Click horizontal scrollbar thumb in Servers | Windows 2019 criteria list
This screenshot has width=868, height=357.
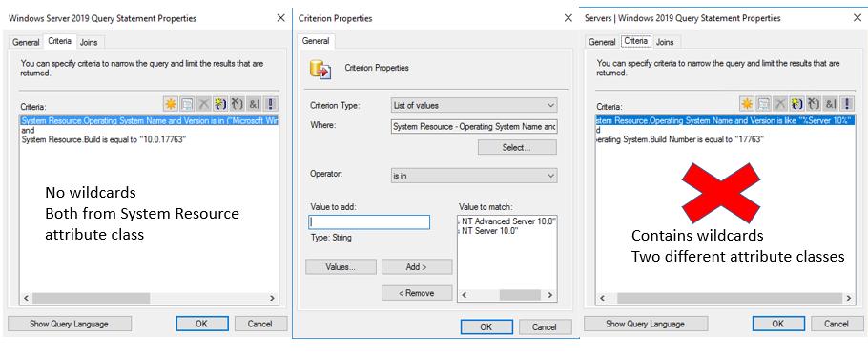(730, 298)
